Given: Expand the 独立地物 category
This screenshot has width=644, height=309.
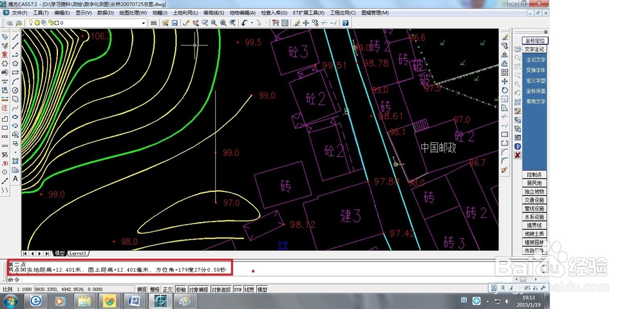Looking at the screenshot, I should 535,192.
